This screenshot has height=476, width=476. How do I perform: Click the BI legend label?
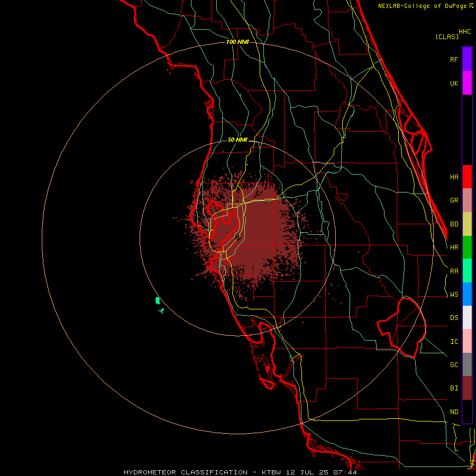(x=454, y=388)
